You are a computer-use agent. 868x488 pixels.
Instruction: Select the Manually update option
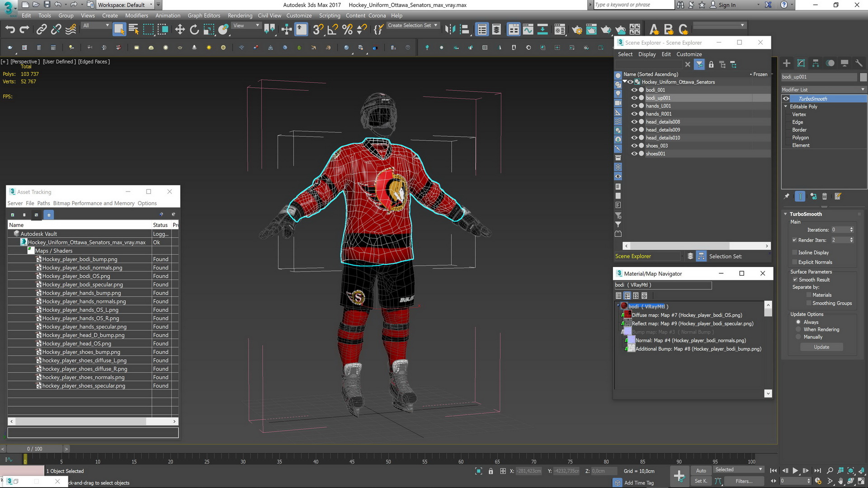[798, 337]
